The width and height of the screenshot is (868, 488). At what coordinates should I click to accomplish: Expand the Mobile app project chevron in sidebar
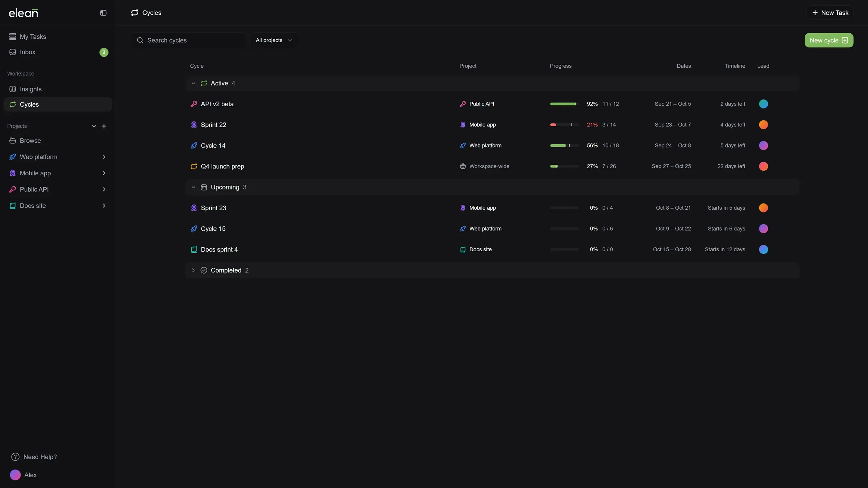[x=104, y=173]
